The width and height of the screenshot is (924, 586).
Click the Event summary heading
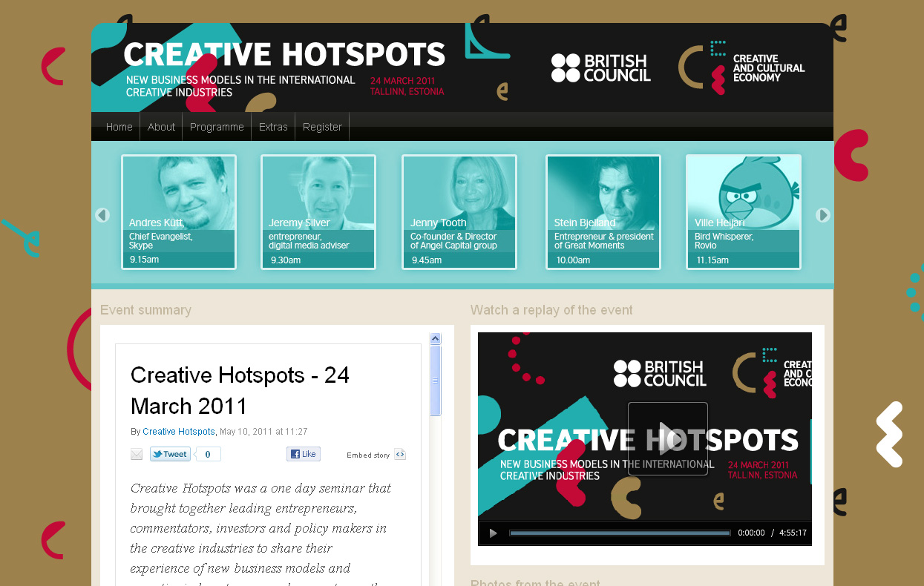coord(145,310)
